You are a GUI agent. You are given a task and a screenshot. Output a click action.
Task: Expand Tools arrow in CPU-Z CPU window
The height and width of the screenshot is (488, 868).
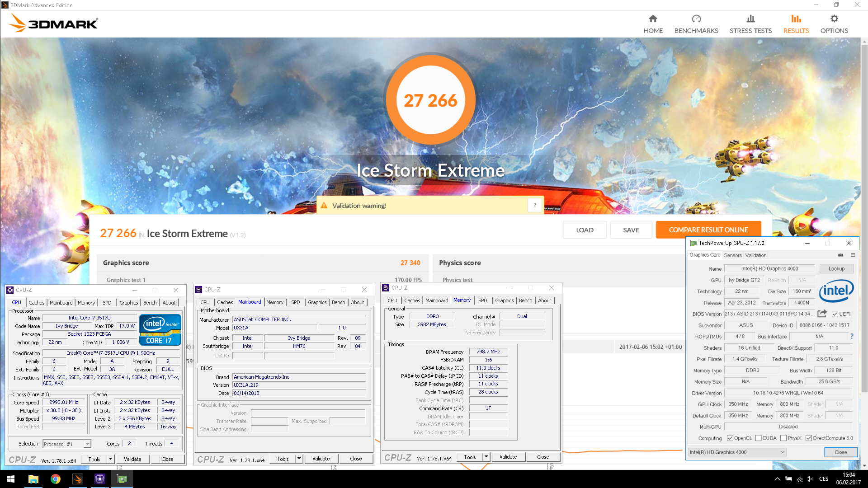(x=110, y=459)
